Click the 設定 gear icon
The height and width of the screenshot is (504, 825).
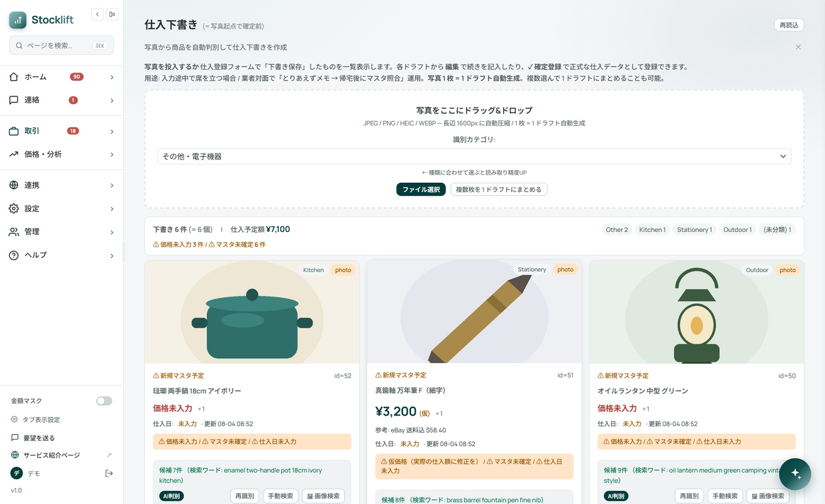(14, 209)
